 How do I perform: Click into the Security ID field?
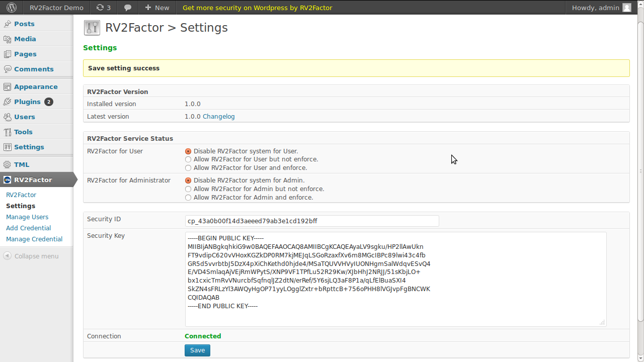click(x=312, y=221)
